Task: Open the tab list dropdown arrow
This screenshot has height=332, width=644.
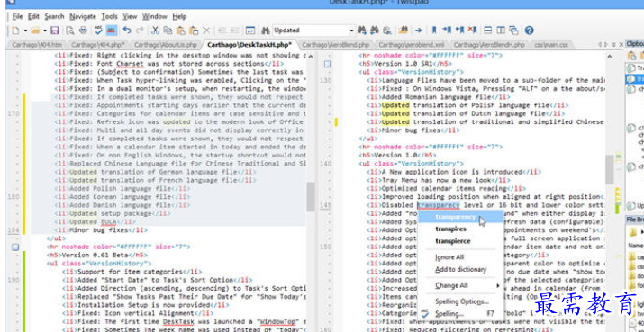Action: point(614,44)
